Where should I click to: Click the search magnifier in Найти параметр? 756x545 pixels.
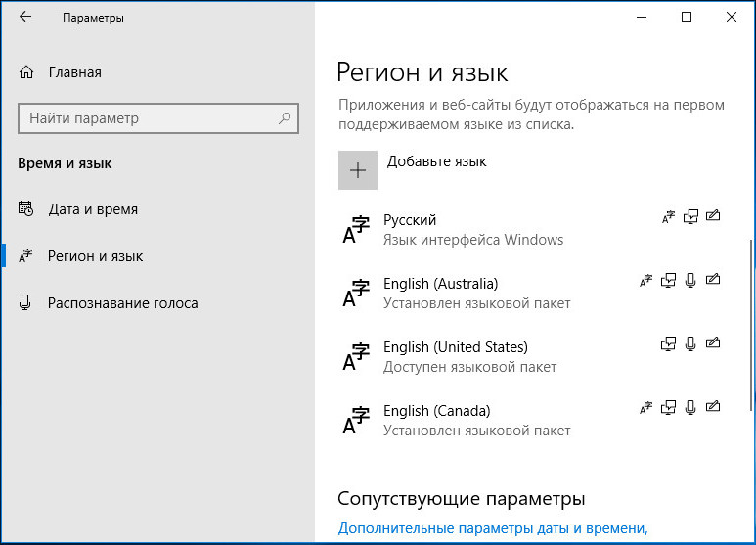click(285, 118)
